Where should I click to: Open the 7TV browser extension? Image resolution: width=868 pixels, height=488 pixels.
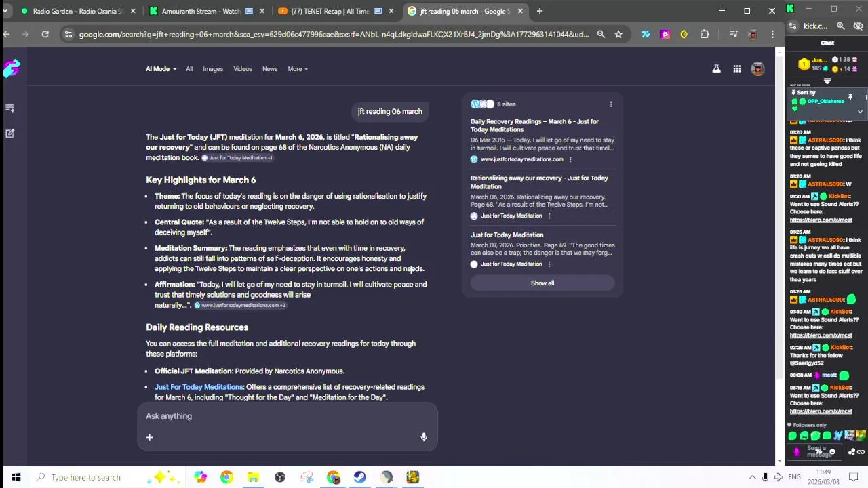coord(646,34)
